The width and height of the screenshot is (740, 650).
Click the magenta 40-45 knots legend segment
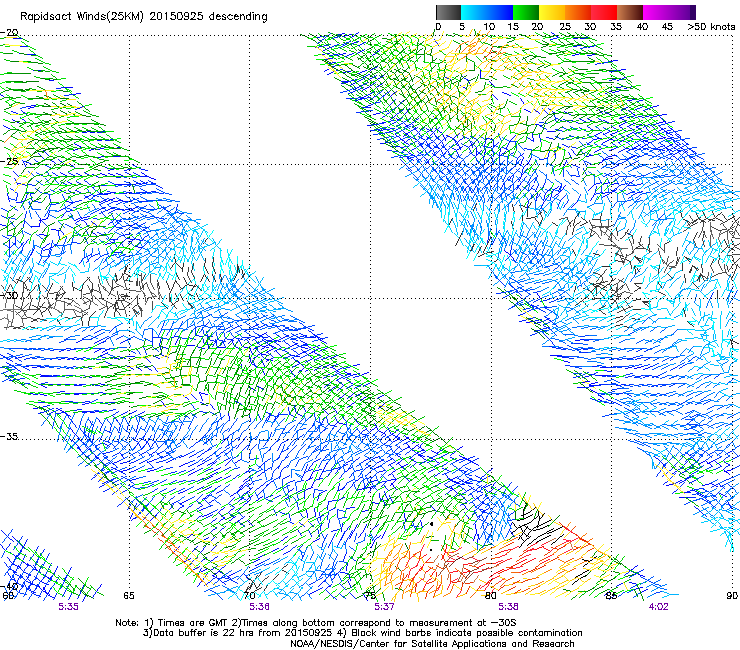(656, 12)
